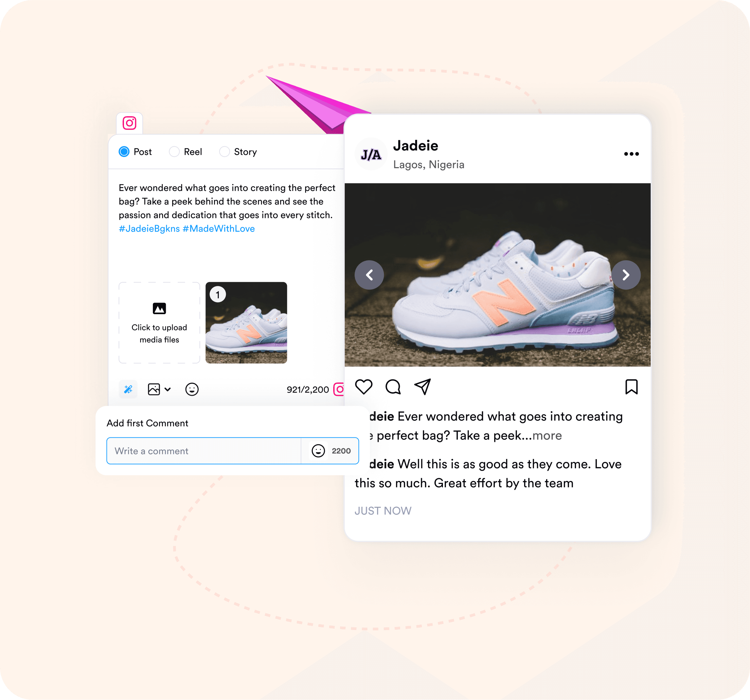Open the emoji picker in the caption editor
This screenshot has height=700, width=750.
point(192,389)
